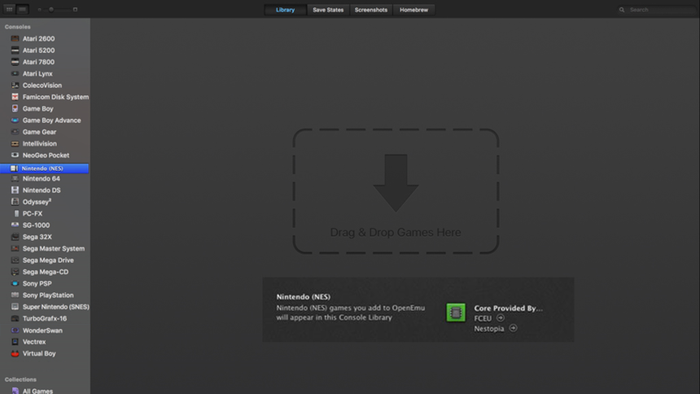
Task: Switch to the Homebrew tab
Action: pyautogui.click(x=414, y=10)
